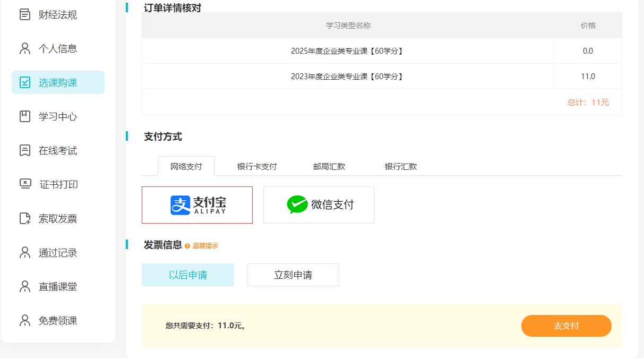Click the 学习中心 bookmark icon
Image resolution: width=644 pixels, height=358 pixels.
[25, 116]
